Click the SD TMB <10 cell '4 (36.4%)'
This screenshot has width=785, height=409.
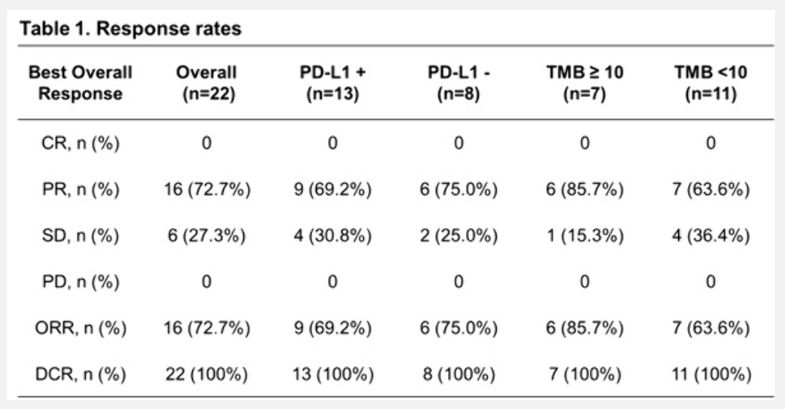710,237
